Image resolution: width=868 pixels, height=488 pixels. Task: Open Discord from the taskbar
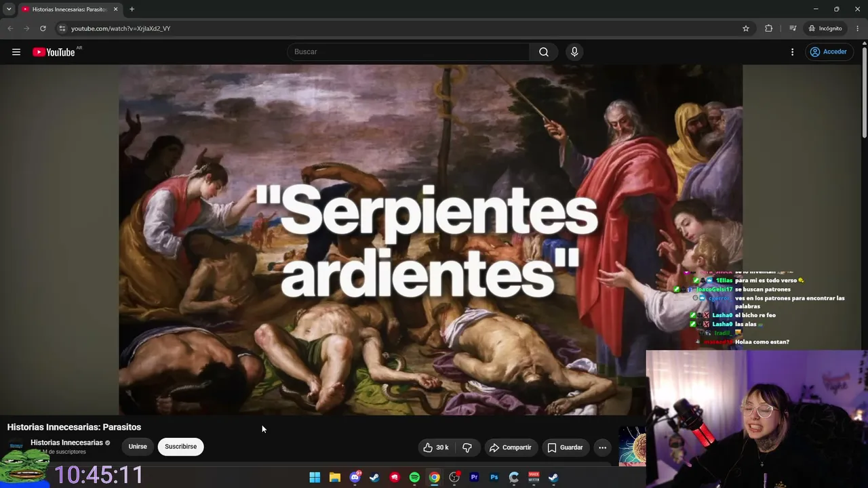pos(355,477)
